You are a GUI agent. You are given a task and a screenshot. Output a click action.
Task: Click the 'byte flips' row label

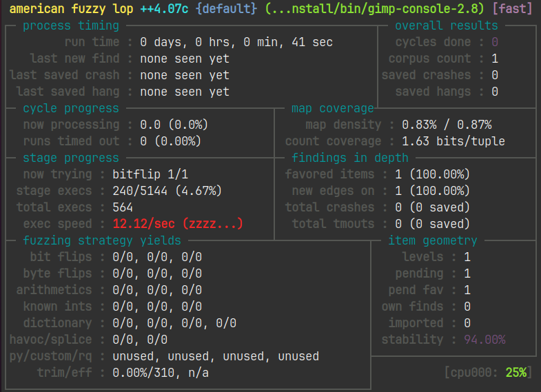(57, 274)
